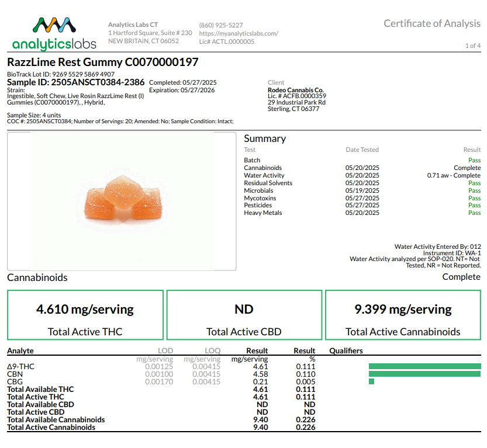Image resolution: width=487 pixels, height=448 pixels.
Task: Click the Rodeo Cannabis Co. client name
Action: [295, 90]
